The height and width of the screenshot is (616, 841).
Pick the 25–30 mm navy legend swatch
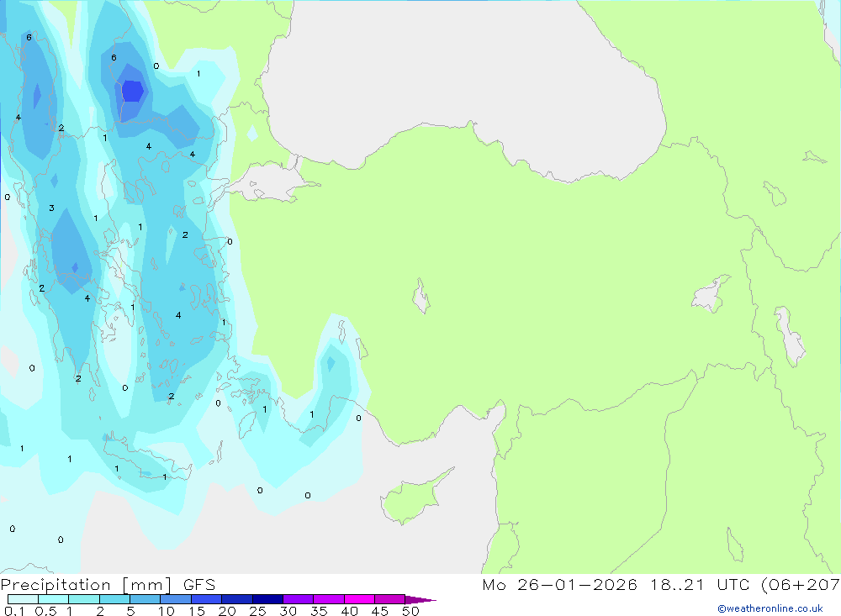267,599
